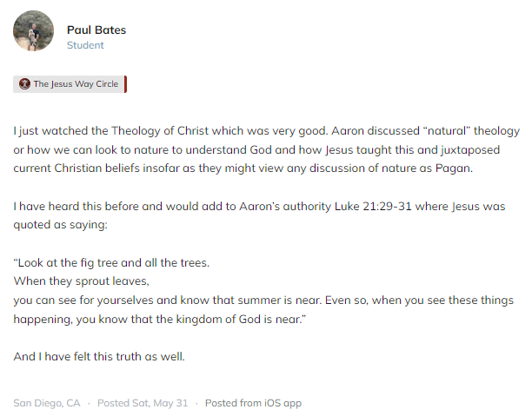The image size is (532, 416).
Task: Click the words I have heard this before
Action: [77, 207]
